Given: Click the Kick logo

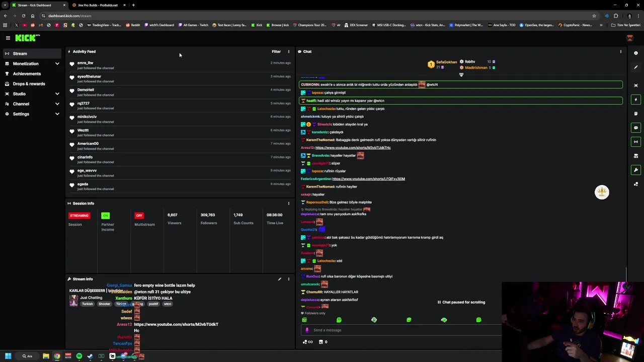Looking at the screenshot, I should tap(27, 38).
